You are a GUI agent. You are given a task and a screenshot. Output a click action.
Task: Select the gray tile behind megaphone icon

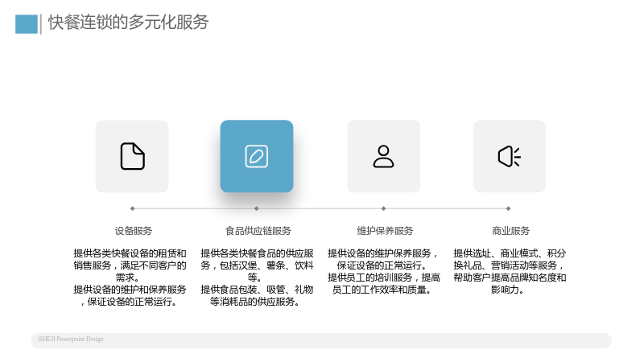click(x=510, y=156)
